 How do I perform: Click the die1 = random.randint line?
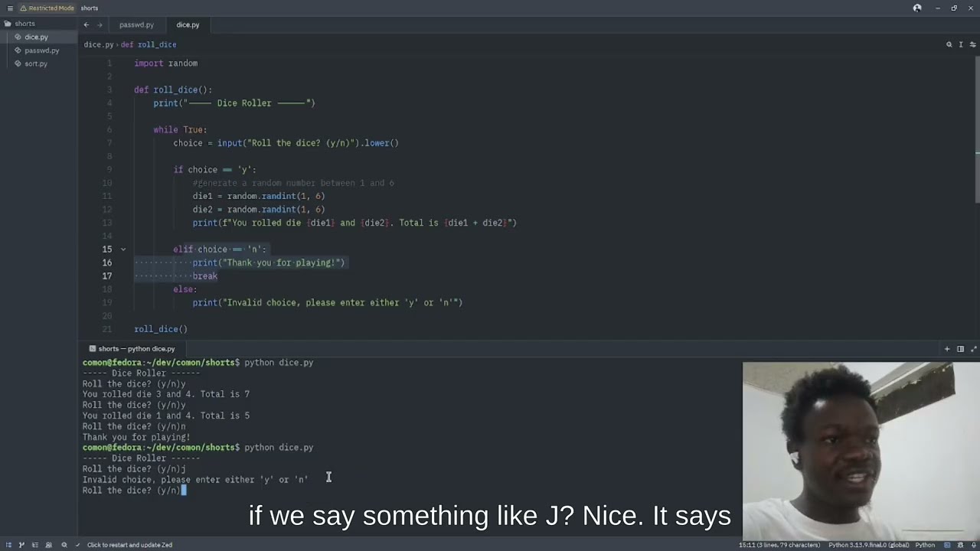coord(259,196)
